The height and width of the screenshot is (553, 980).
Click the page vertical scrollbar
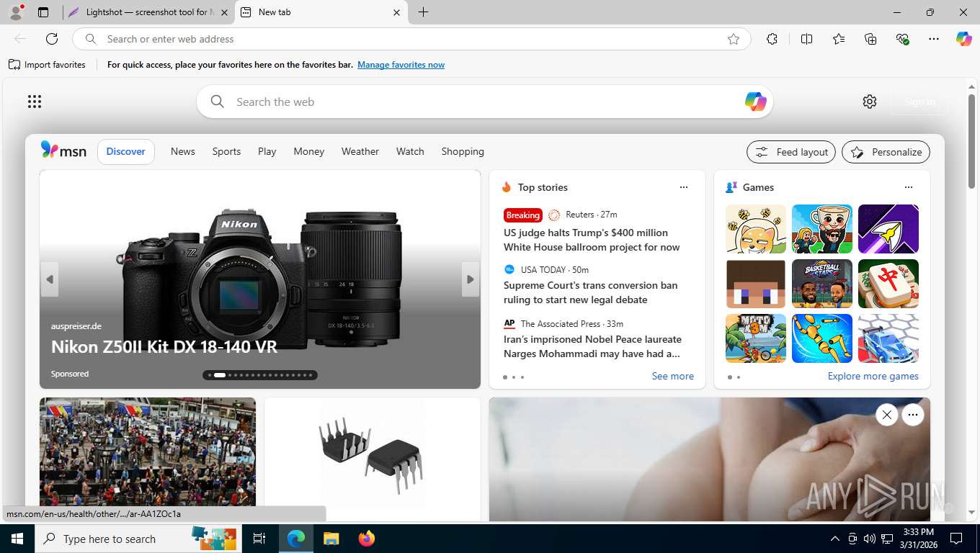(x=971, y=143)
